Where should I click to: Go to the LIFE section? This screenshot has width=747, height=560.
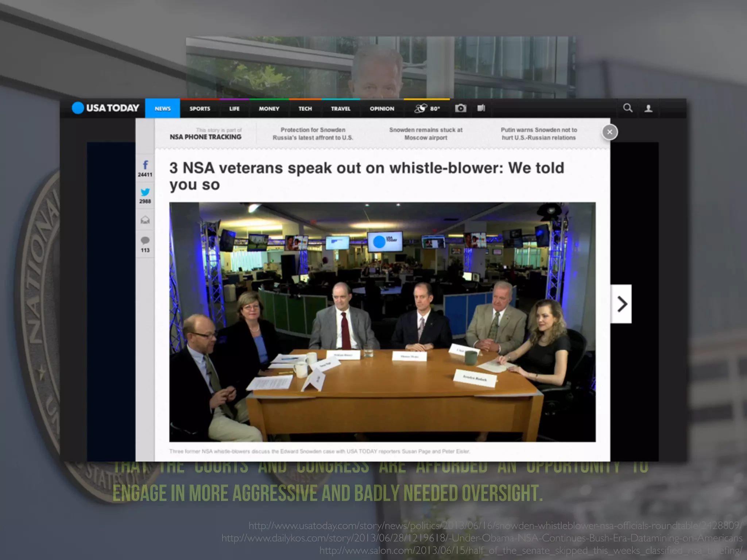[x=235, y=109]
